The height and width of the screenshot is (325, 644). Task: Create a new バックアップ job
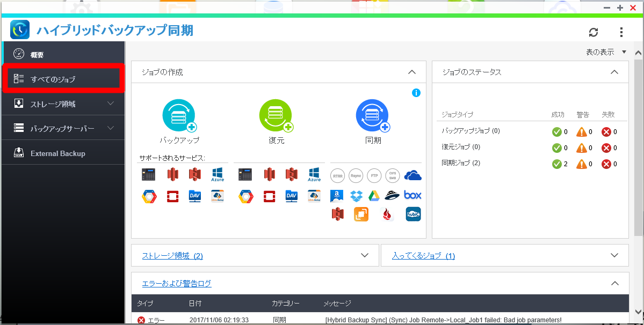tap(179, 116)
